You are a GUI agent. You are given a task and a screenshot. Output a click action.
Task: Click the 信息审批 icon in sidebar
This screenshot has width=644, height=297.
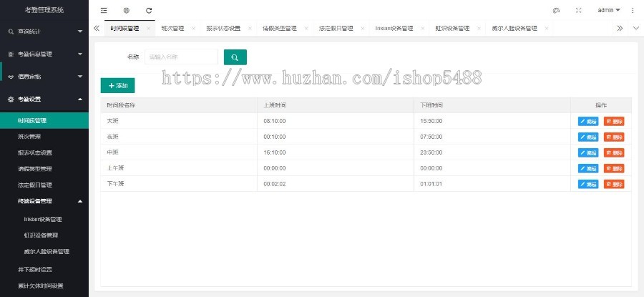11,77
